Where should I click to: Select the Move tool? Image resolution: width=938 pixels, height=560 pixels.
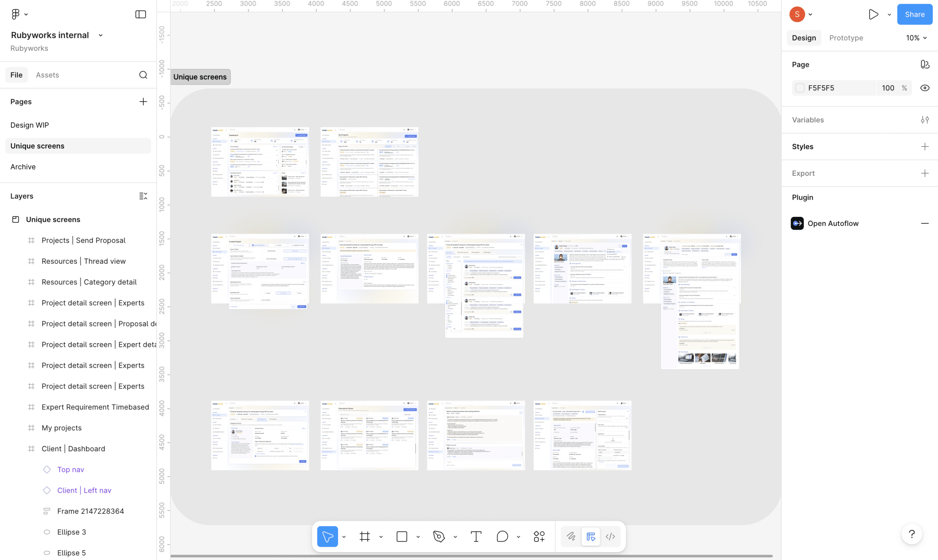point(327,536)
